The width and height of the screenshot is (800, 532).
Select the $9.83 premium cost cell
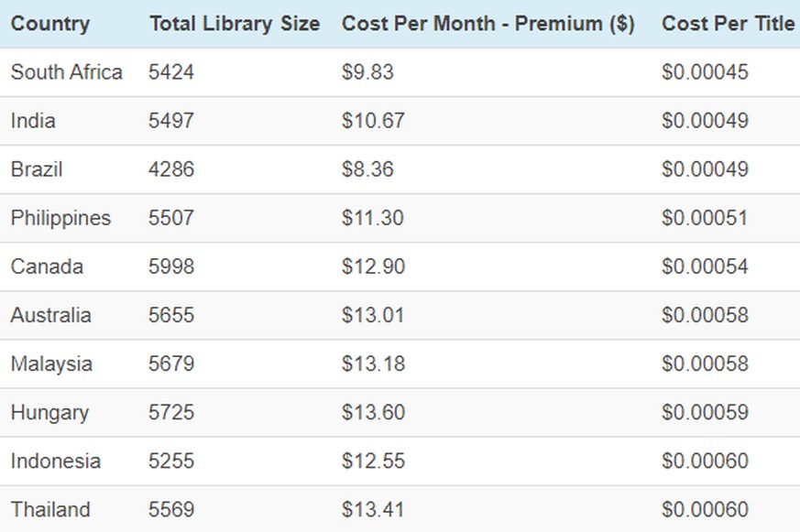click(x=367, y=71)
